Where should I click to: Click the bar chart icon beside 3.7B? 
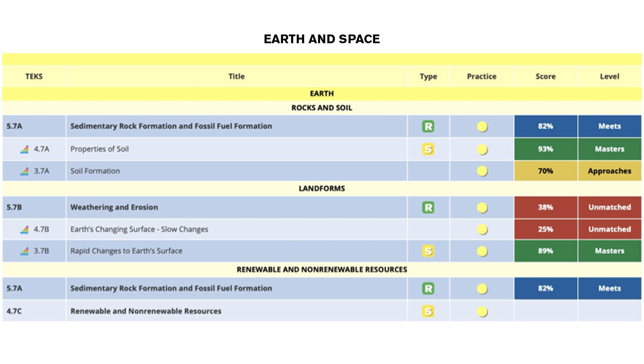click(x=24, y=251)
